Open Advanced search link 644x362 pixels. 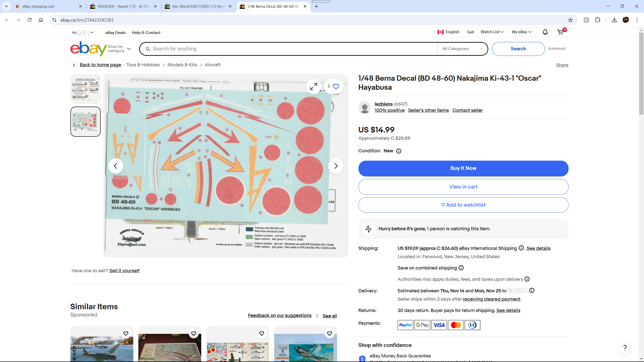click(x=556, y=49)
